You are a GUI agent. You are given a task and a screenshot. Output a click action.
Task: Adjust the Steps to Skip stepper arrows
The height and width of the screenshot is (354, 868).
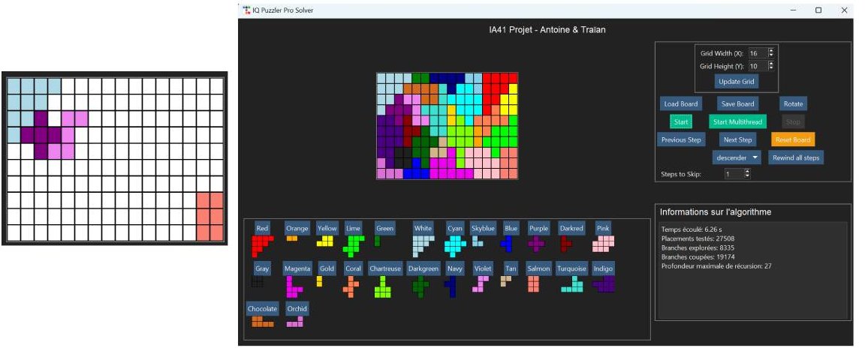[x=746, y=174]
